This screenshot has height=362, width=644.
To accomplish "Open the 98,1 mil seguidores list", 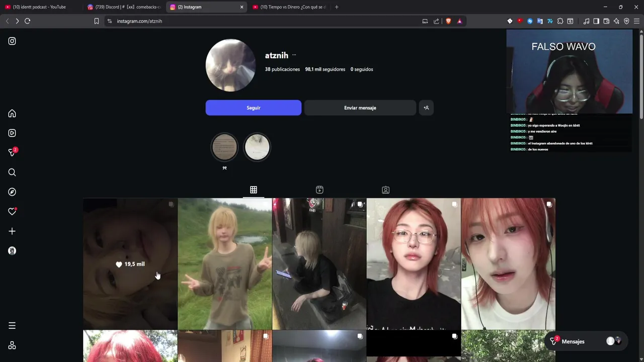I will tap(325, 69).
